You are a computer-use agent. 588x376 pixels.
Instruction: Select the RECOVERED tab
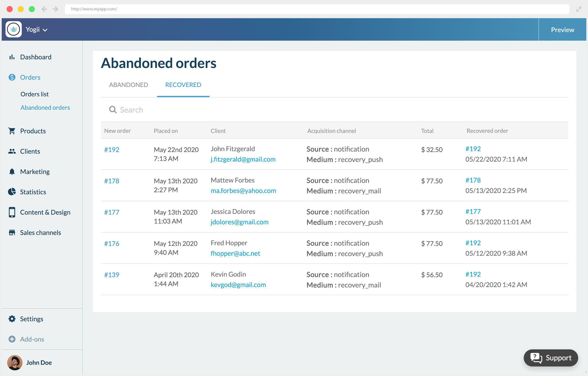coord(183,85)
